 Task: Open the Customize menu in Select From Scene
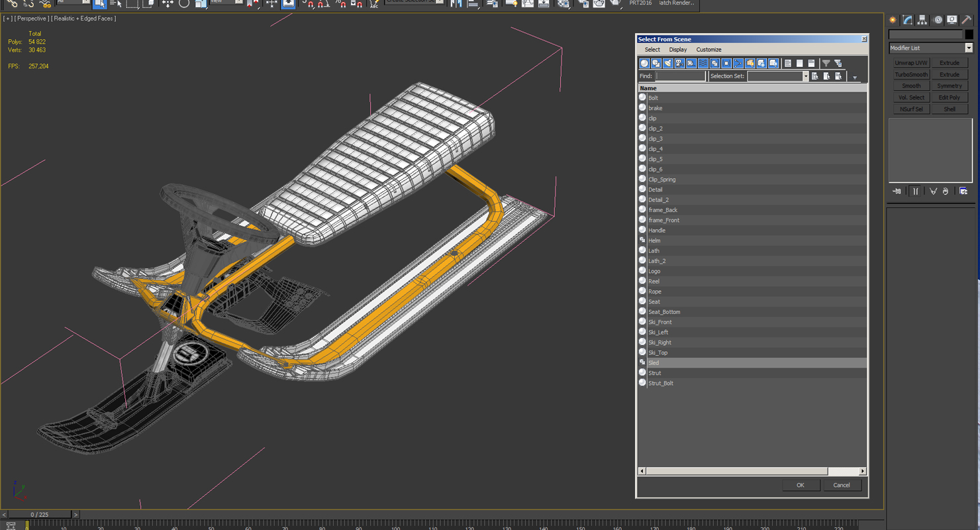click(x=709, y=50)
